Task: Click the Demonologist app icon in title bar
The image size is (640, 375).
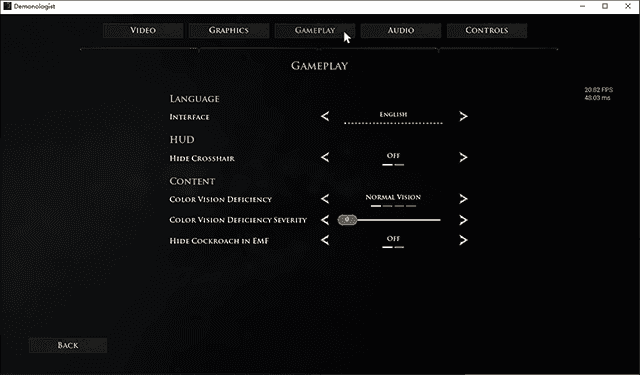Action: point(7,6)
